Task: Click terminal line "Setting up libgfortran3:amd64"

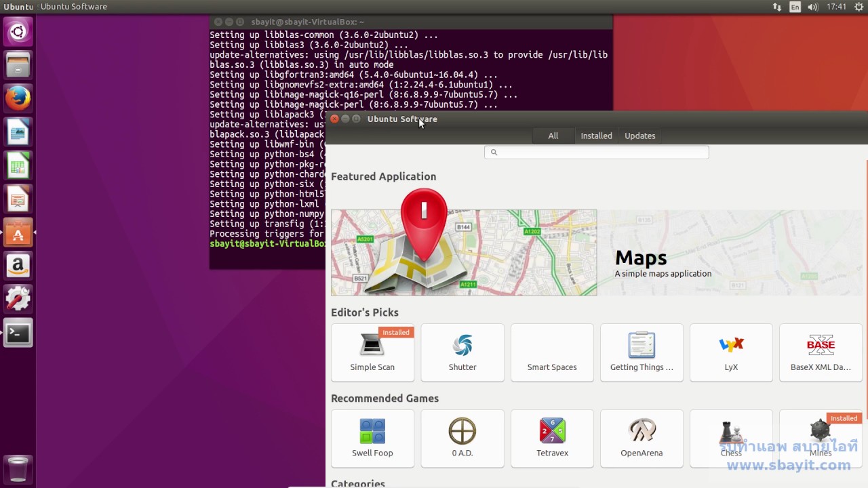Action: pos(353,75)
